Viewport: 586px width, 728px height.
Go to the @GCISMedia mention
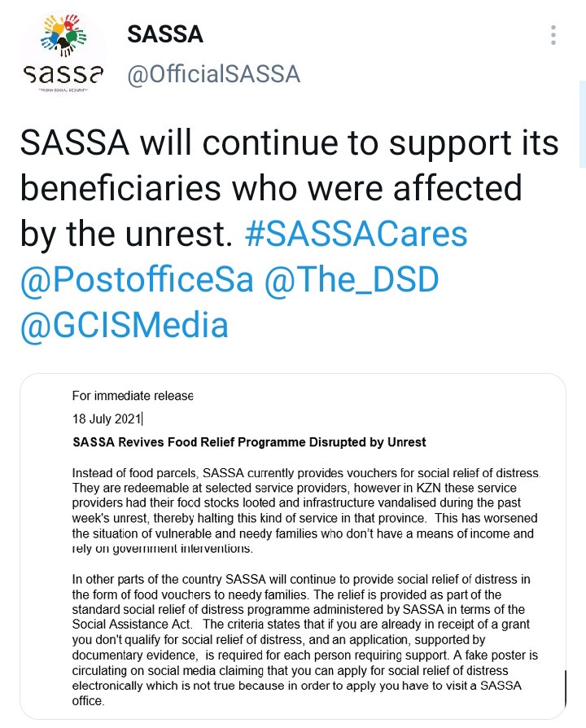(x=124, y=326)
